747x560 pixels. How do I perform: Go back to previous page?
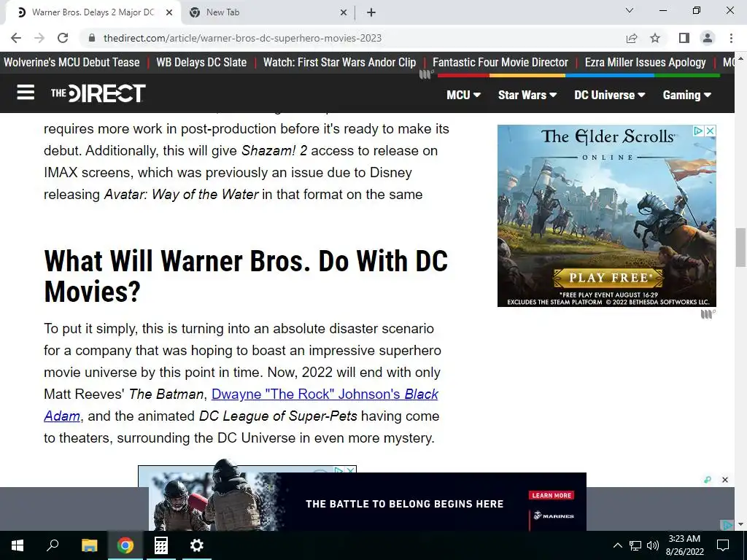coord(16,38)
